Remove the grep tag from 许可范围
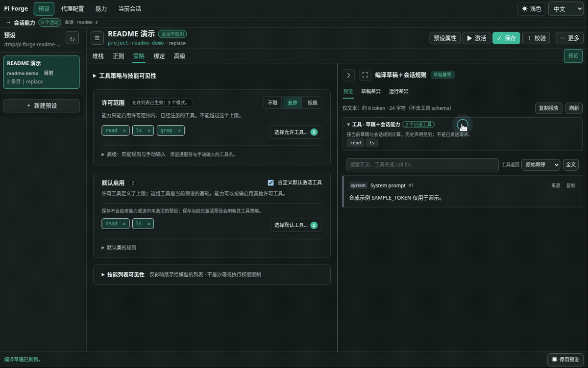Screen dimensions: 588x368 point(179,131)
